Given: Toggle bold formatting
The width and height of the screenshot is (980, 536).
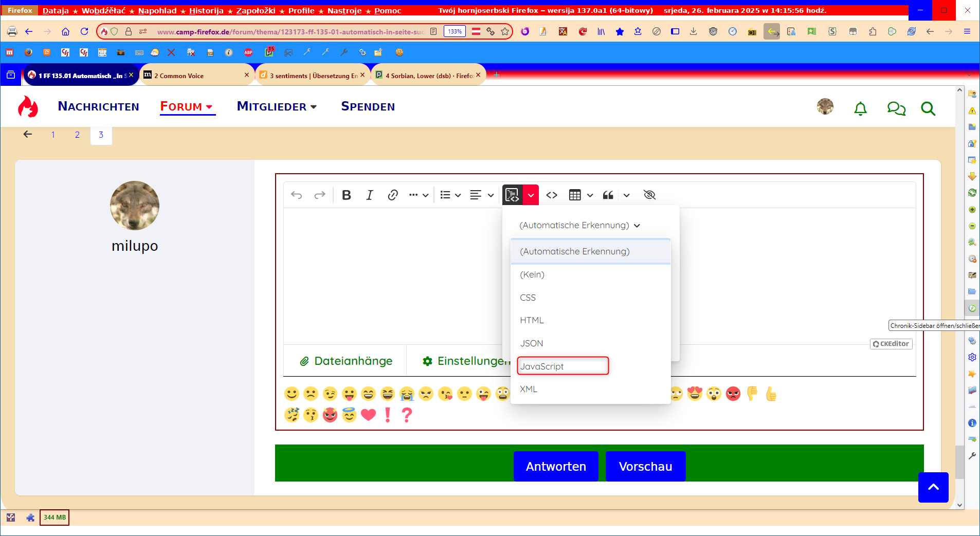Looking at the screenshot, I should point(347,195).
